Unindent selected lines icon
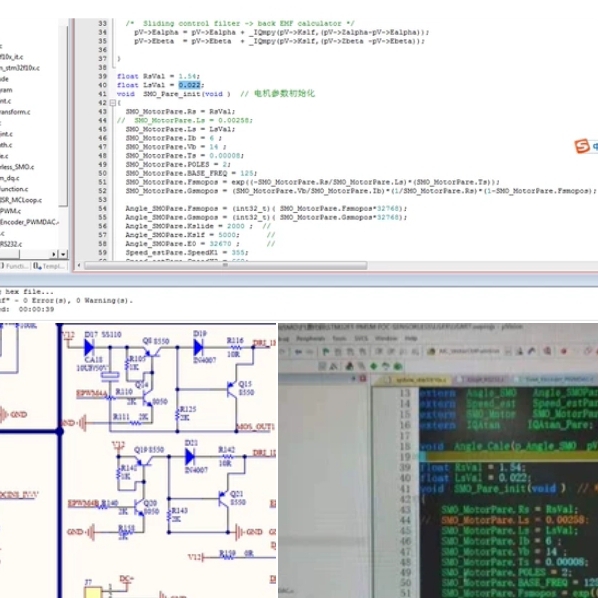 point(390,351)
